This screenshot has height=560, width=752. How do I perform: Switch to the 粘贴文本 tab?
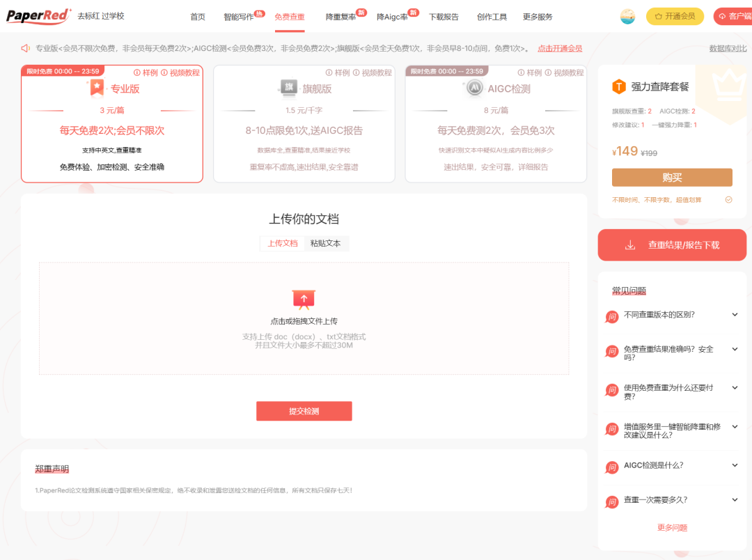point(326,243)
